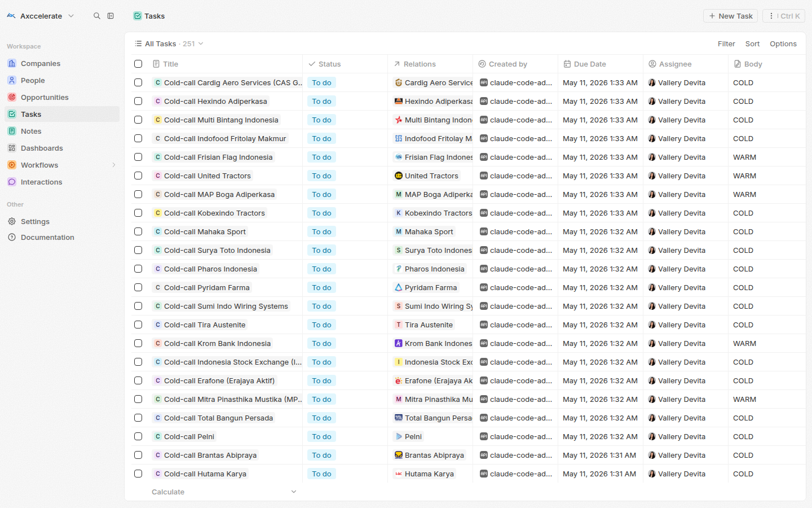
Task: Open the Created by column header menu
Action: point(515,64)
